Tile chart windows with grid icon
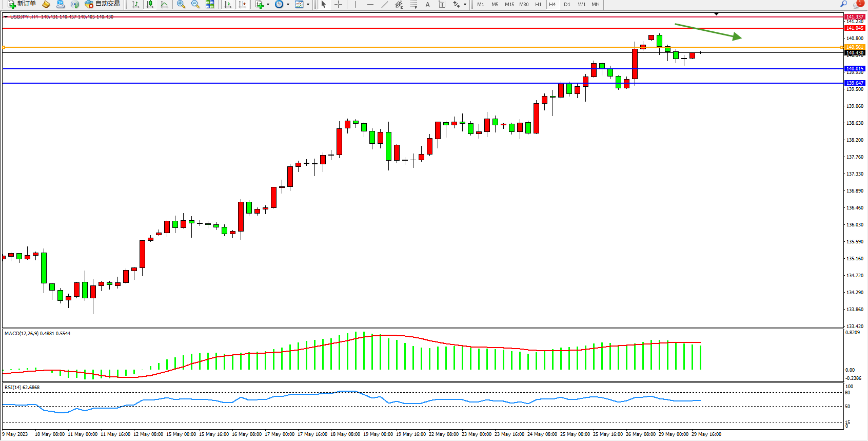Screen dimensions: 868x441 point(210,4)
